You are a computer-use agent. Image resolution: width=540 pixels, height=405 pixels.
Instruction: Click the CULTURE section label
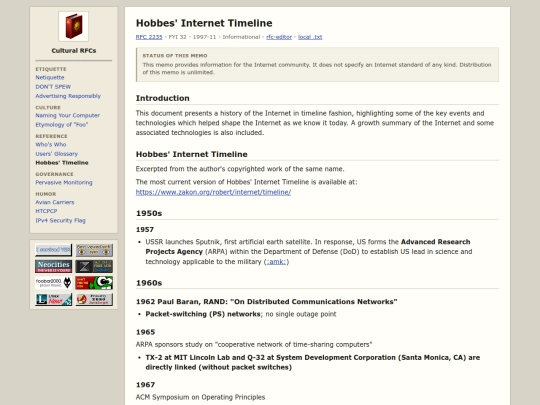[x=48, y=107]
